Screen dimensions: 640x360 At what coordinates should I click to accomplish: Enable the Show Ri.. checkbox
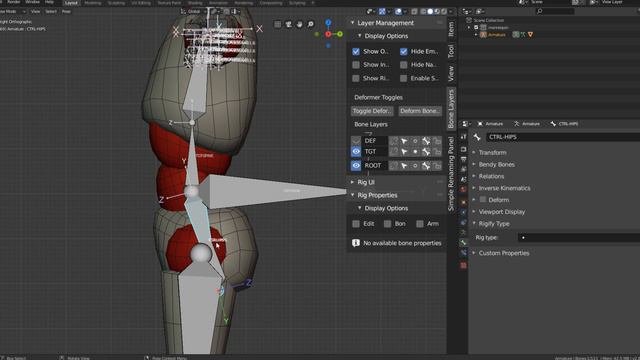pos(356,78)
